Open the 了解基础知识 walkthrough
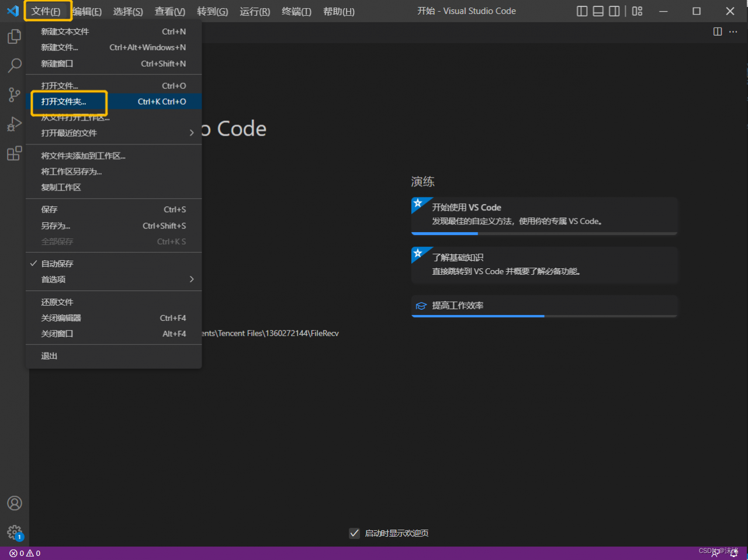Image resolution: width=748 pixels, height=560 pixels. [x=544, y=265]
